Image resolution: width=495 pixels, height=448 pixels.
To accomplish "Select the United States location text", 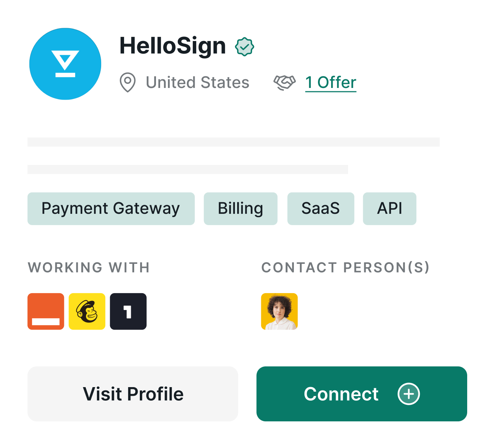I will pyautogui.click(x=197, y=82).
